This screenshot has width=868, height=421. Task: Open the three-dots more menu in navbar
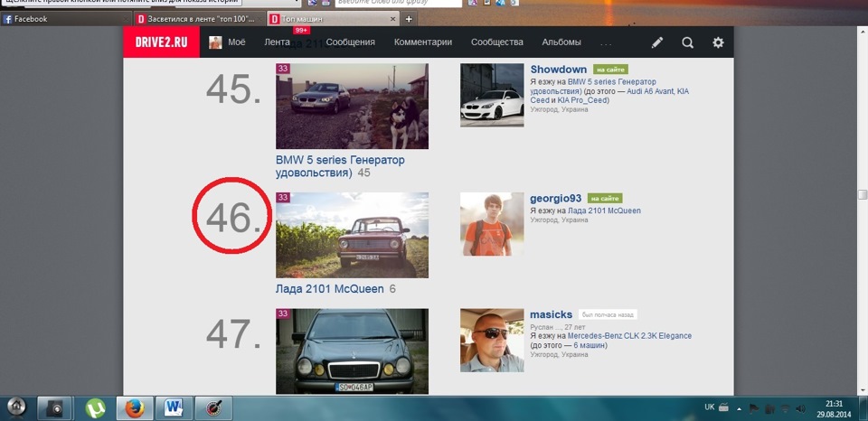coord(606,42)
